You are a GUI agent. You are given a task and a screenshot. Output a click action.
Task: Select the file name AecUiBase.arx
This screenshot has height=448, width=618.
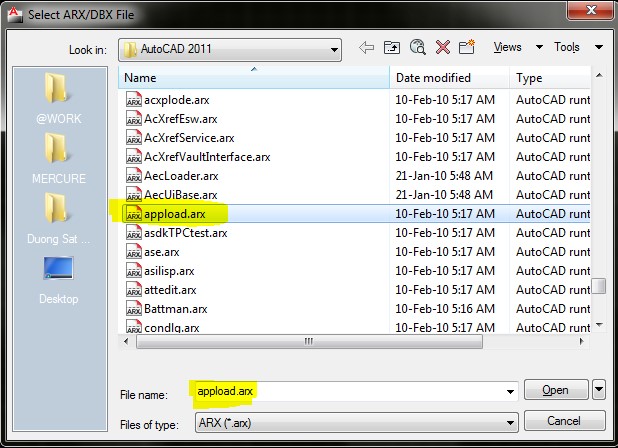click(181, 195)
